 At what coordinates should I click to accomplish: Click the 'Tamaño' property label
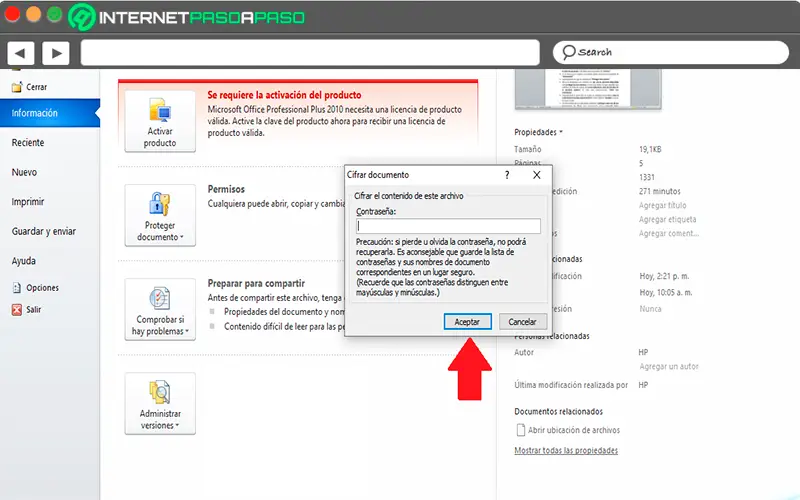tap(528, 149)
